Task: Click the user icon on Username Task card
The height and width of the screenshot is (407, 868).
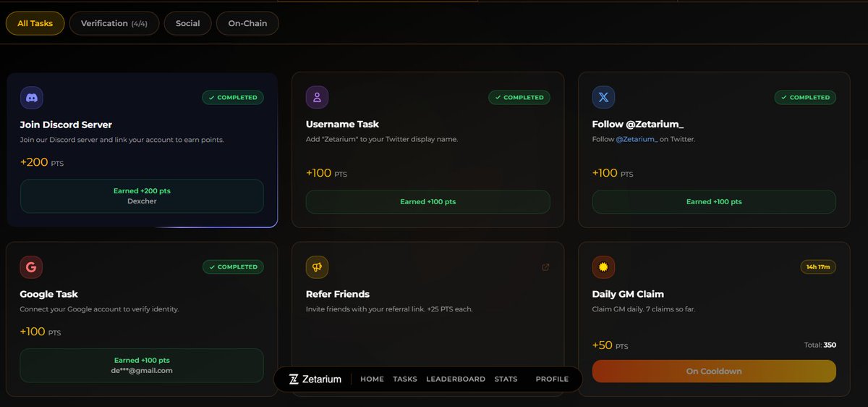Action: [x=317, y=97]
